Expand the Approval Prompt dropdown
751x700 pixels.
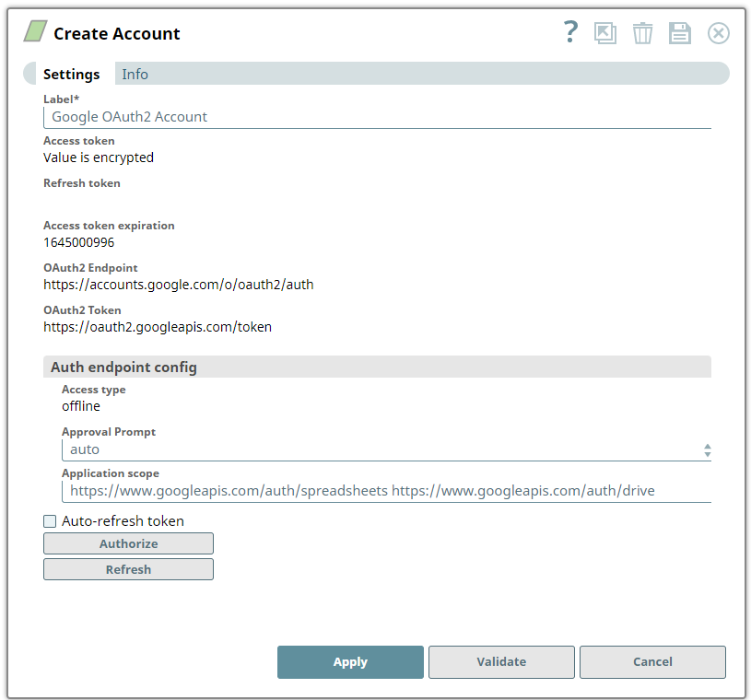point(386,449)
